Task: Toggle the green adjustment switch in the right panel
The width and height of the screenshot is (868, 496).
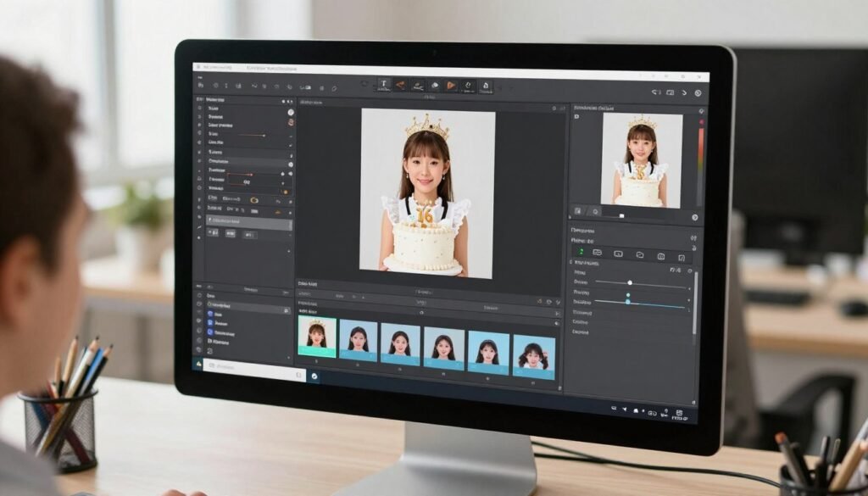Action: pyautogui.click(x=581, y=252)
